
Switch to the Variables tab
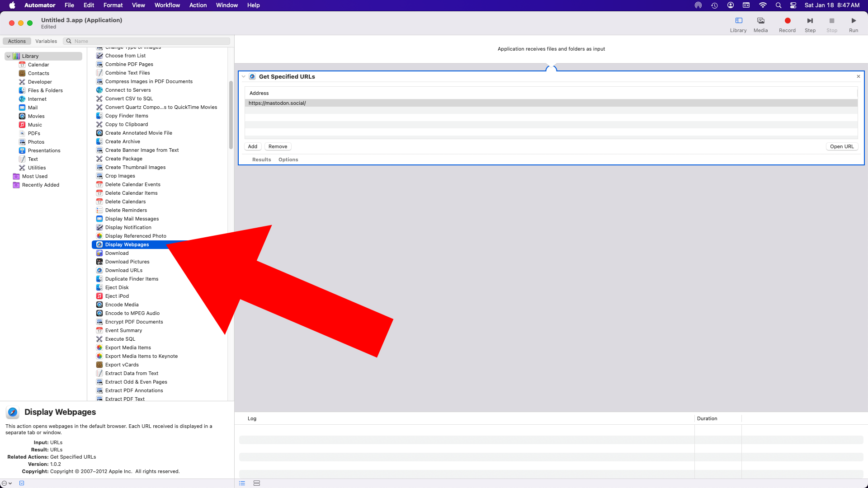pyautogui.click(x=46, y=41)
